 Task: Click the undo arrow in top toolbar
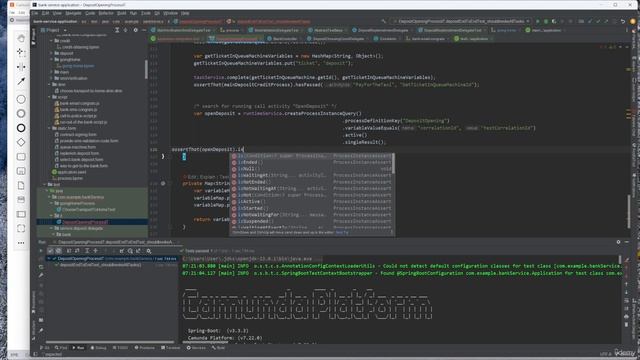point(623,21)
